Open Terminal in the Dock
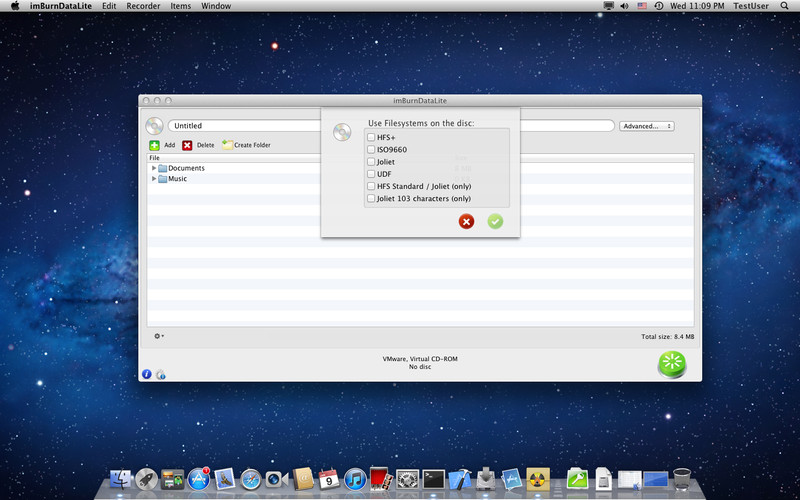800x500 pixels. coord(434,480)
